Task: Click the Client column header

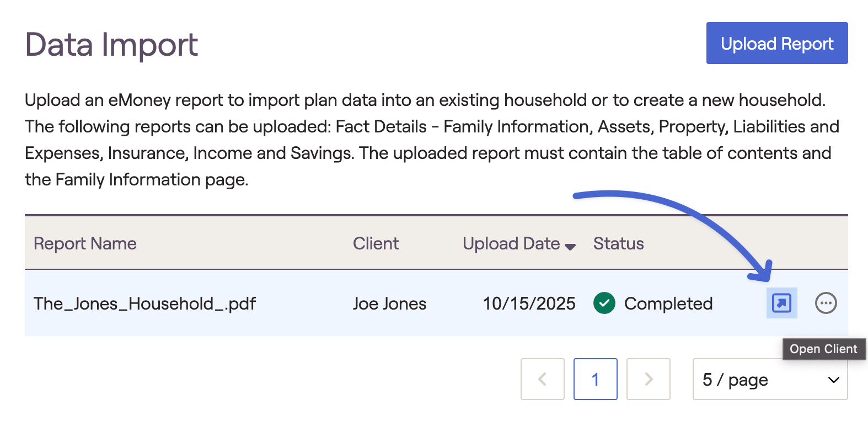Action: 376,243
